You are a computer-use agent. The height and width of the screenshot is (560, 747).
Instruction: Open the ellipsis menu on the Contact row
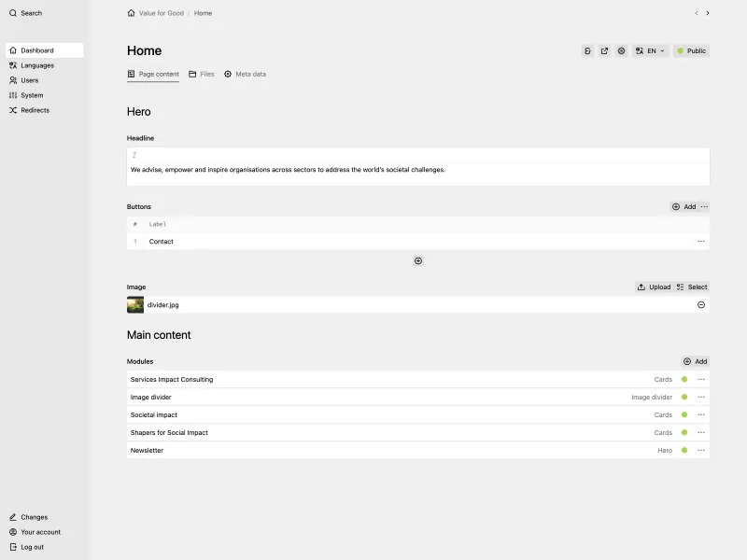(x=701, y=241)
